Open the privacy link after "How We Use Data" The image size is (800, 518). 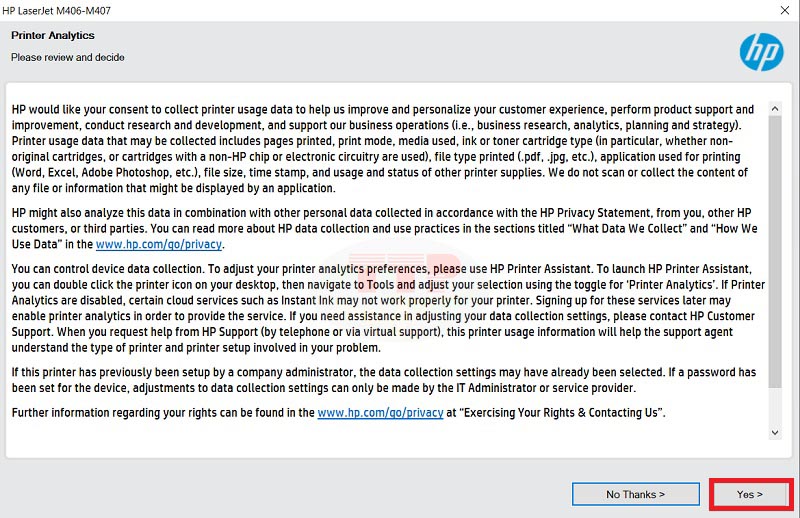161,244
